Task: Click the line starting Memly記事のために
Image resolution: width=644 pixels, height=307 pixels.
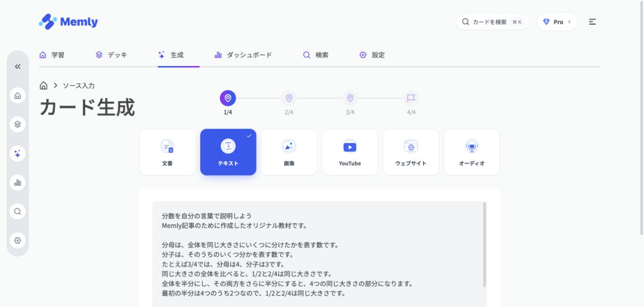Action: (x=235, y=225)
